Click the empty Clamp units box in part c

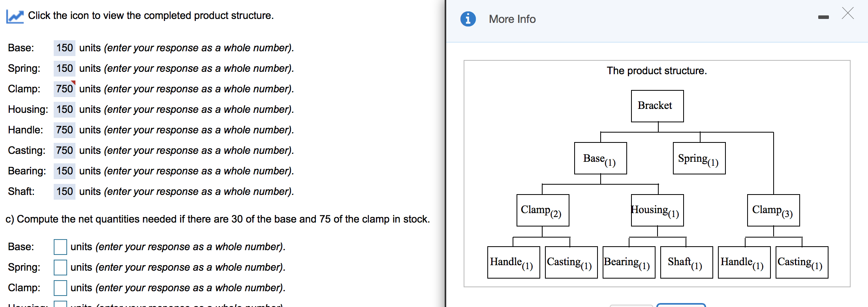point(60,288)
